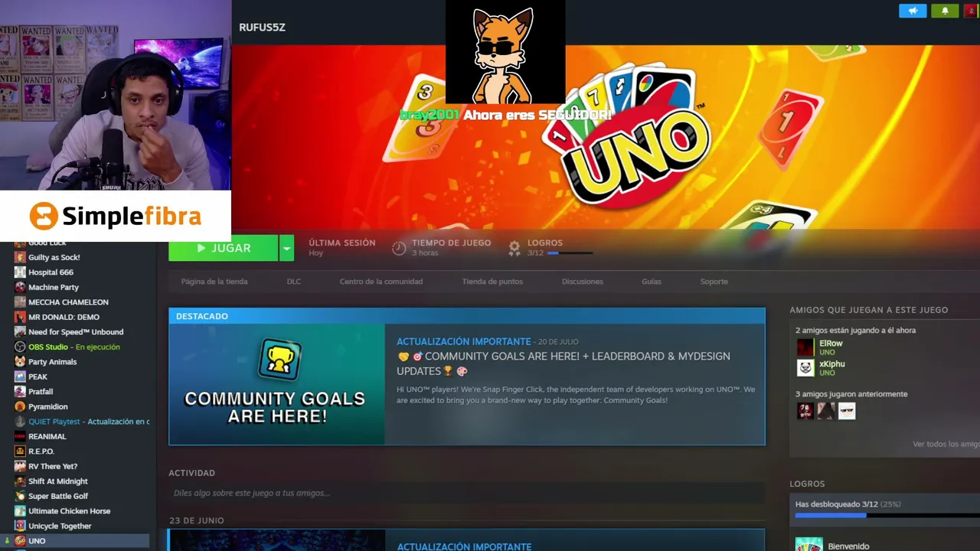The image size is (980, 551).
Task: Select the MECCHA CHAMELEON sidebar icon
Action: pyautogui.click(x=20, y=302)
